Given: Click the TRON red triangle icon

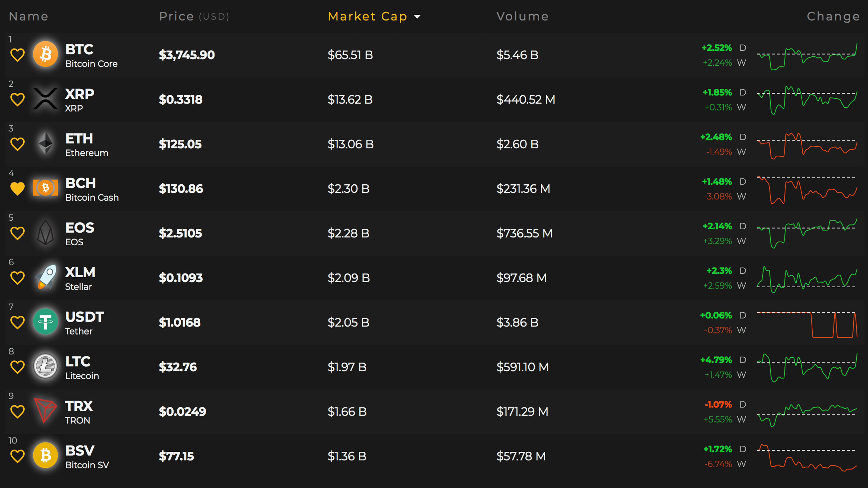Looking at the screenshot, I should (46, 411).
